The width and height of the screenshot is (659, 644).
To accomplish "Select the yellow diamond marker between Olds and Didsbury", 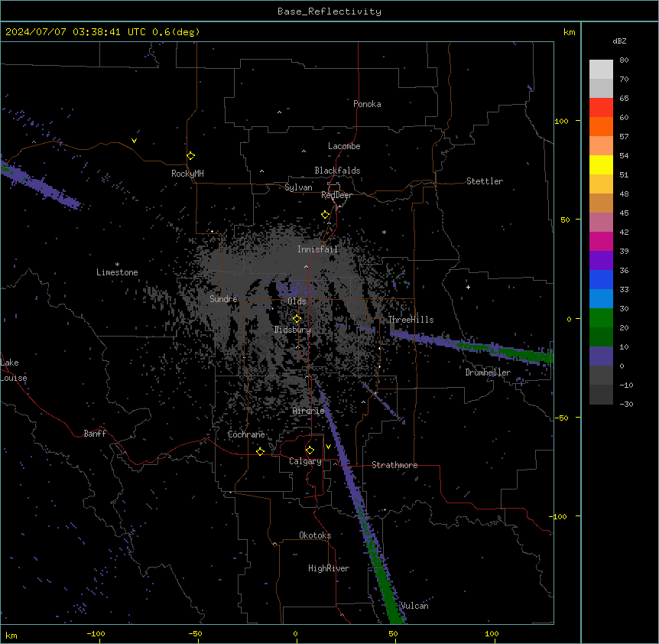I will point(297,319).
